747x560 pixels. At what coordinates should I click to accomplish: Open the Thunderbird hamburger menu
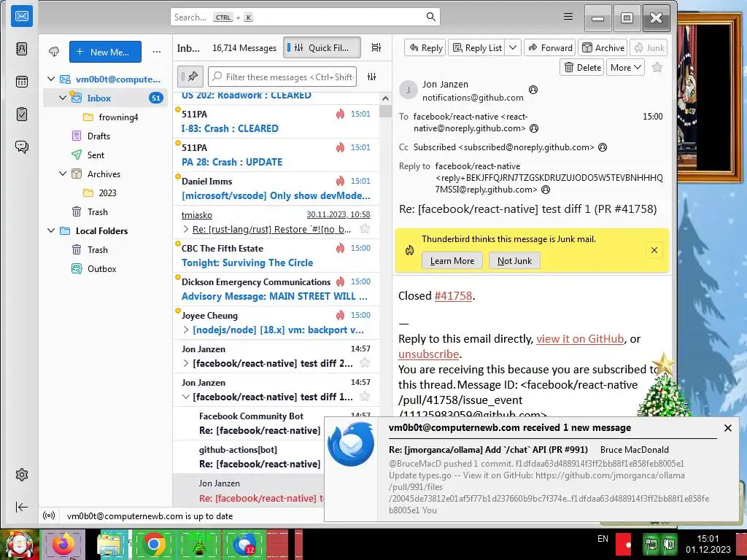[568, 17]
